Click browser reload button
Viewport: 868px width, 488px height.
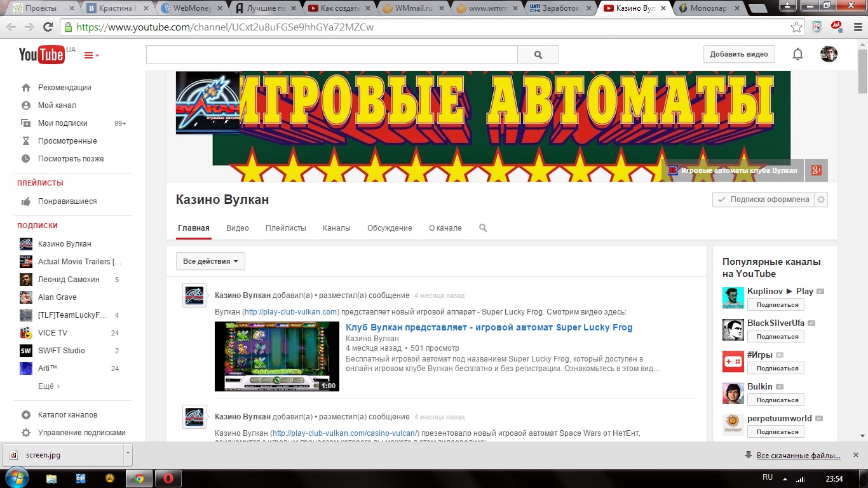point(48,27)
